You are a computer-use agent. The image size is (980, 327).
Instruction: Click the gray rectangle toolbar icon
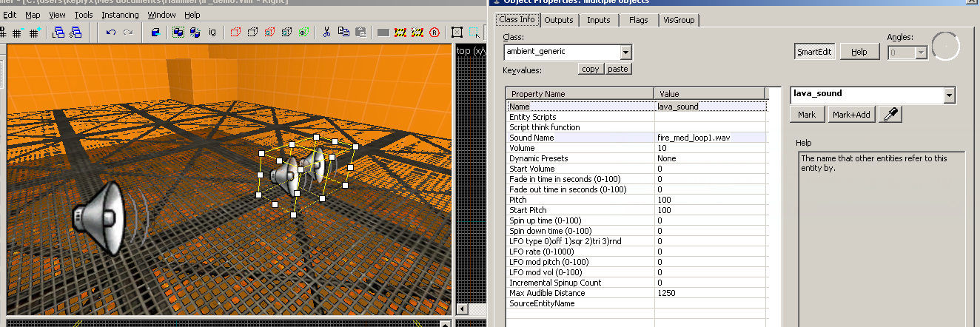[383, 33]
